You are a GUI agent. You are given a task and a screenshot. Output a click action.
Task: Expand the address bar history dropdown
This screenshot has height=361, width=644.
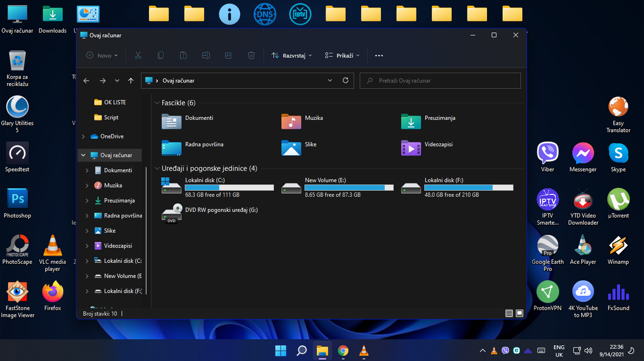pos(330,81)
